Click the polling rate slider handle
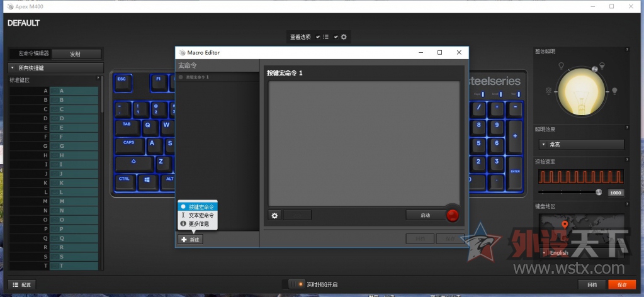 [x=599, y=193]
